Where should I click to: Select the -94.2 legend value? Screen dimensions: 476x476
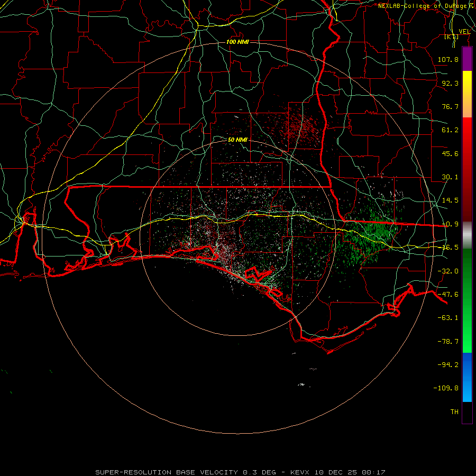448,365
